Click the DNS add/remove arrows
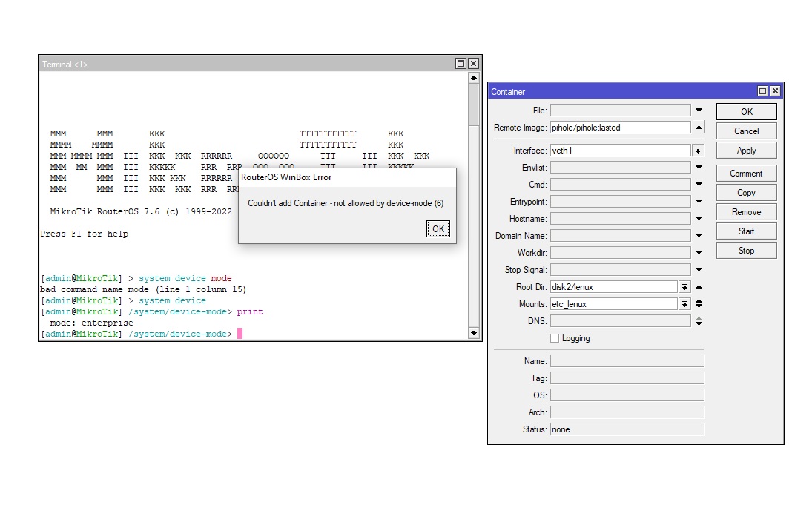Viewport: 812px width, 511px height. (x=699, y=321)
